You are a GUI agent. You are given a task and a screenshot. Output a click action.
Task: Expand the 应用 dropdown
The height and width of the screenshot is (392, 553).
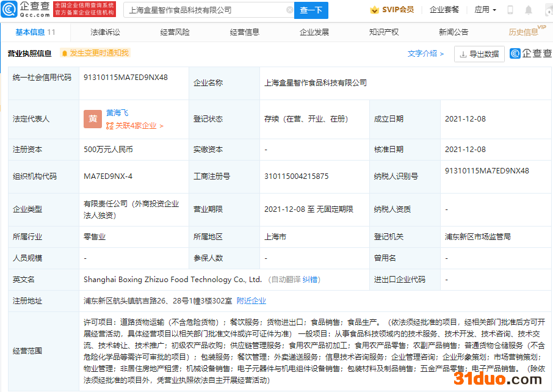[485, 10]
